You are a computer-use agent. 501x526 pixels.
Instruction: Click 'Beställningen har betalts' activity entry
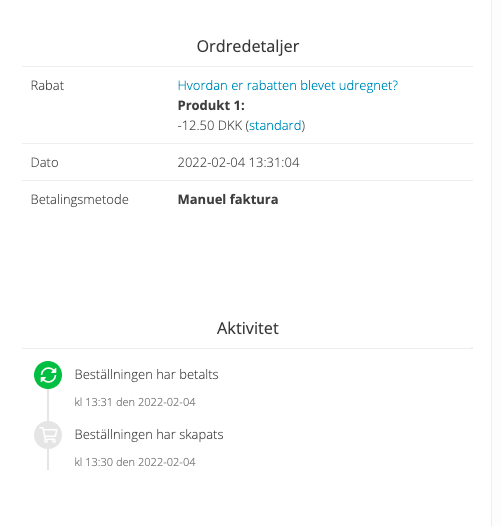pos(146,374)
